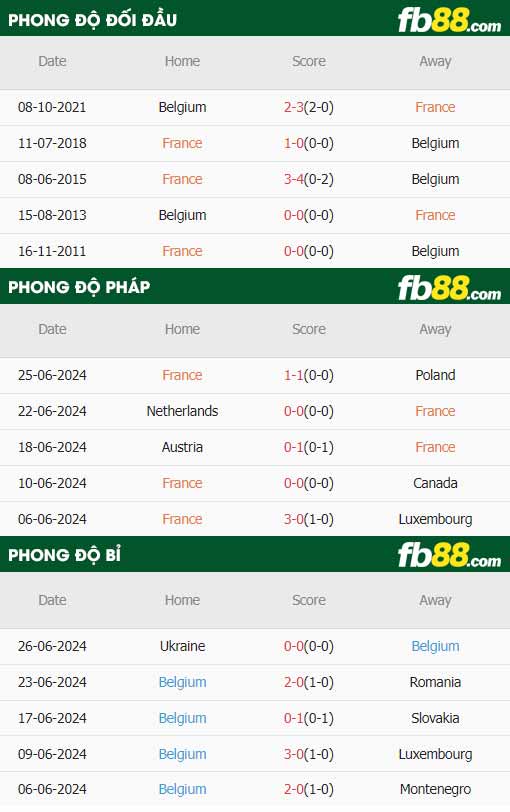Select the Netherlands team in the 22-06-2024 row
Viewport: 510px width, 812px height.
[x=182, y=411]
